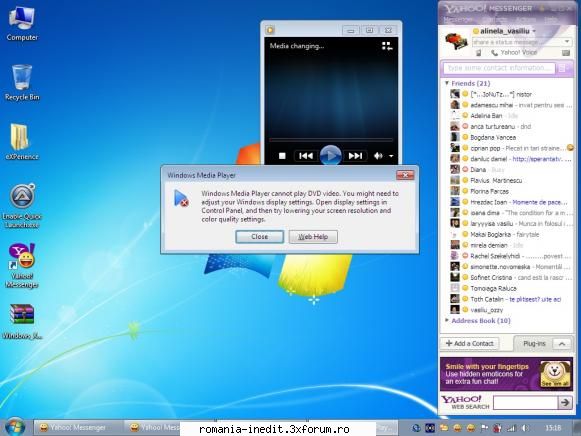Select contact Diana
Image resolution: width=581 pixels, height=436 pixels.
click(x=510, y=169)
